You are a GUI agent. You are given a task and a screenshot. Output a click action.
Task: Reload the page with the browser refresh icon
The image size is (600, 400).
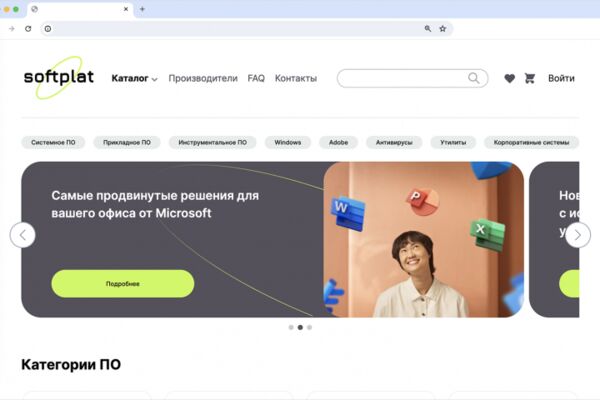(28, 29)
